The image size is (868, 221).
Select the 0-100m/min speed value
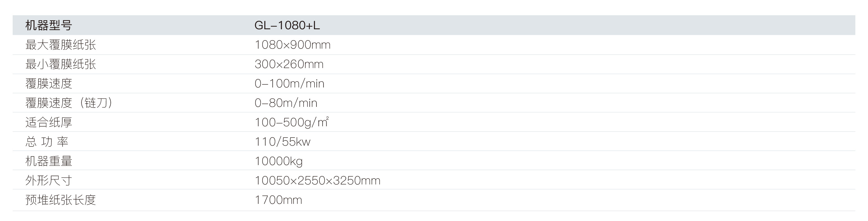tap(289, 84)
